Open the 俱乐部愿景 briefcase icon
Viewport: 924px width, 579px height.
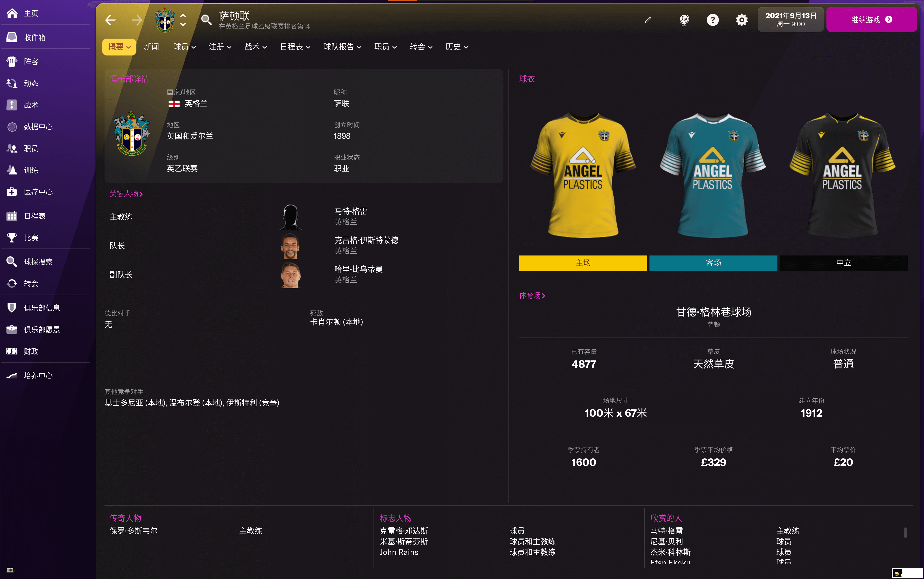12,329
